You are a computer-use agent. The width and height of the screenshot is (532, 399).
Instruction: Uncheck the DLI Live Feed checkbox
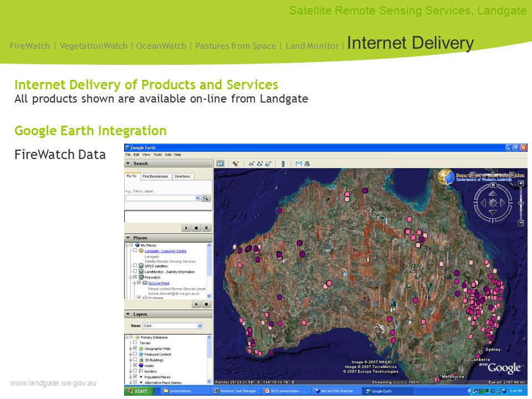(x=139, y=283)
